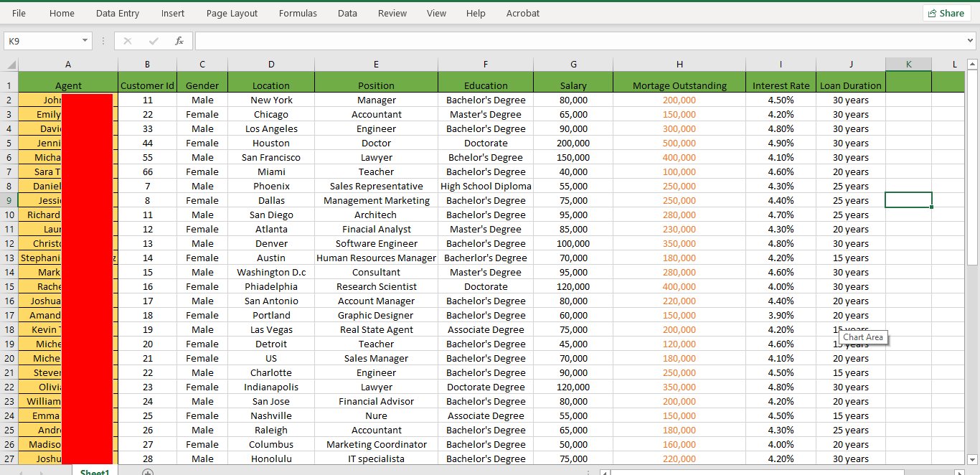The width and height of the screenshot is (980, 475).
Task: Select the Doctorate Degree education cell
Action: point(486,387)
